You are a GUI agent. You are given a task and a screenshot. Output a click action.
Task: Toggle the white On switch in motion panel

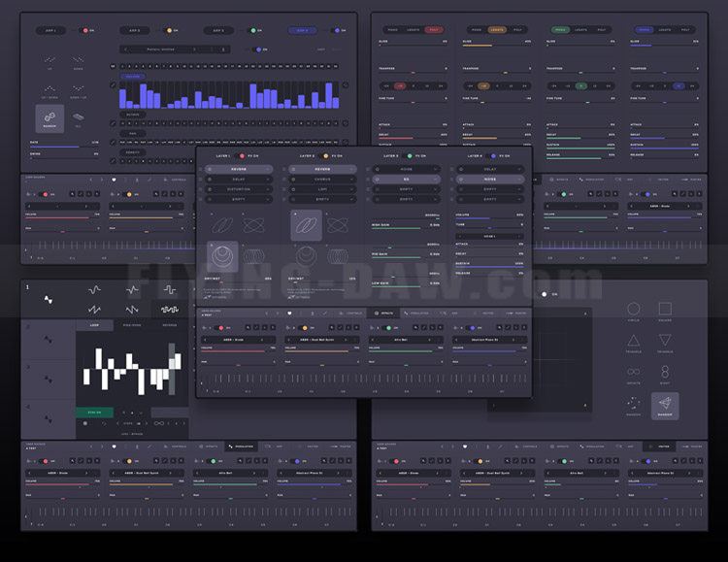(x=545, y=294)
